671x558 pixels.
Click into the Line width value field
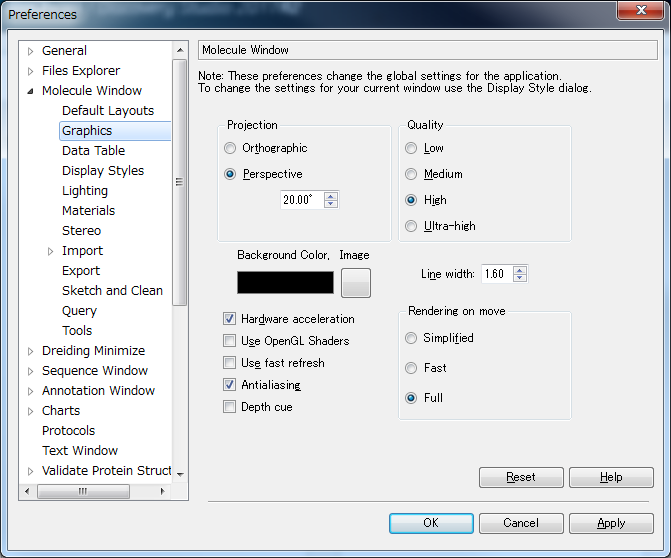coord(495,274)
